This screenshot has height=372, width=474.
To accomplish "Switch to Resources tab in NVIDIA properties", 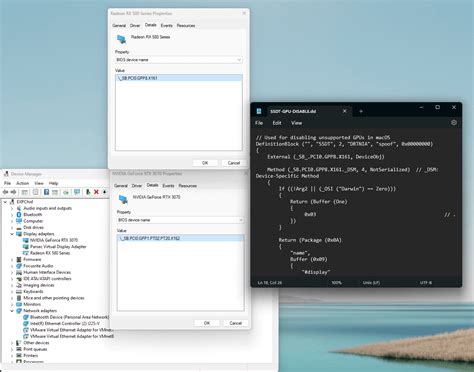I will pos(188,186).
